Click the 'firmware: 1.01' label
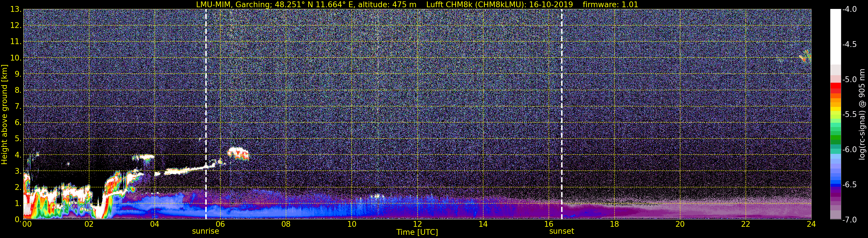The height and width of the screenshot is (238, 868). (610, 5)
